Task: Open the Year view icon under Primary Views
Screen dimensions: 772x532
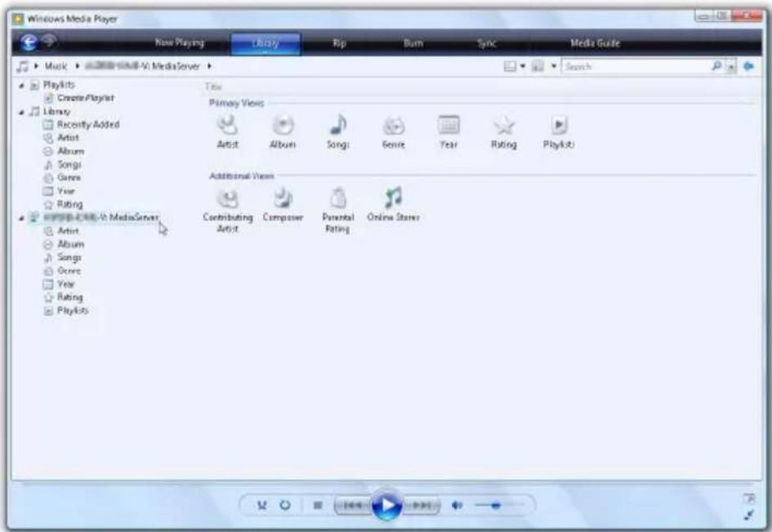Action: click(x=448, y=125)
